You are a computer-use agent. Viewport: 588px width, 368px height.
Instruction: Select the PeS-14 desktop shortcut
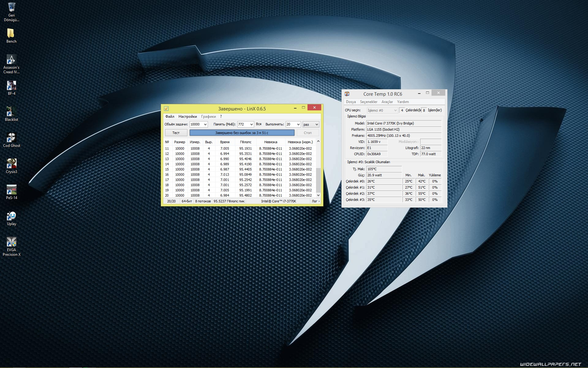pos(11,192)
